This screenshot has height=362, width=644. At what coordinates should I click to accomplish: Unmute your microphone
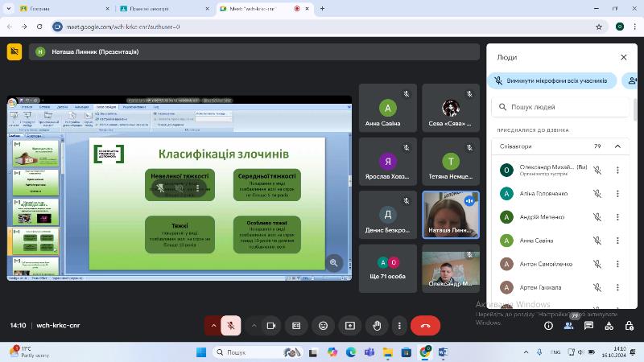(230, 325)
